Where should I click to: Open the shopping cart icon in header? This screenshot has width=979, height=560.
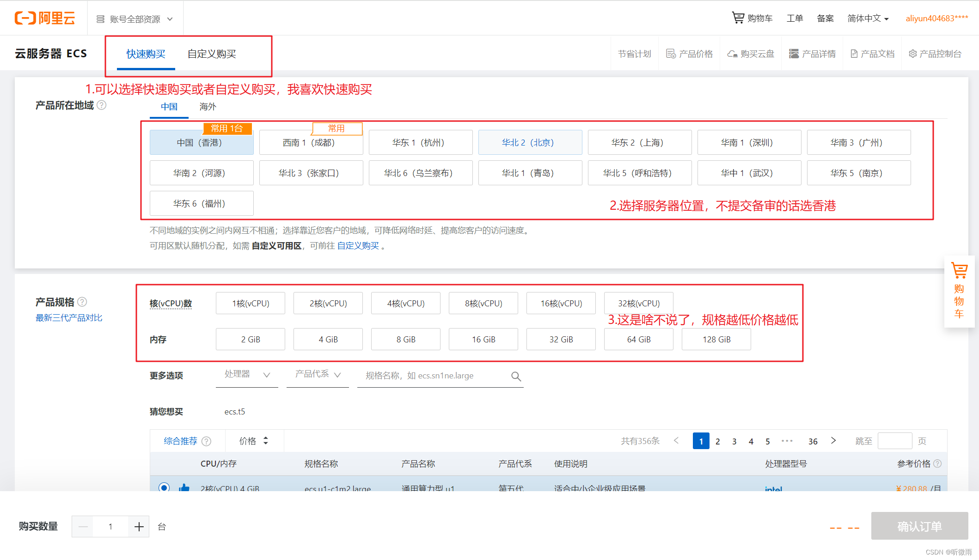tap(738, 18)
